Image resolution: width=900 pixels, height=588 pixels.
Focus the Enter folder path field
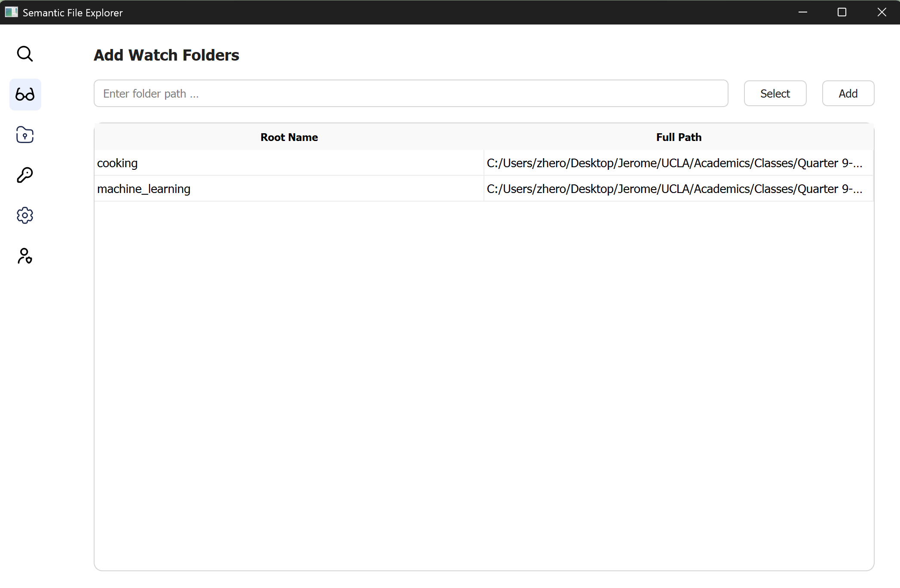(x=410, y=93)
